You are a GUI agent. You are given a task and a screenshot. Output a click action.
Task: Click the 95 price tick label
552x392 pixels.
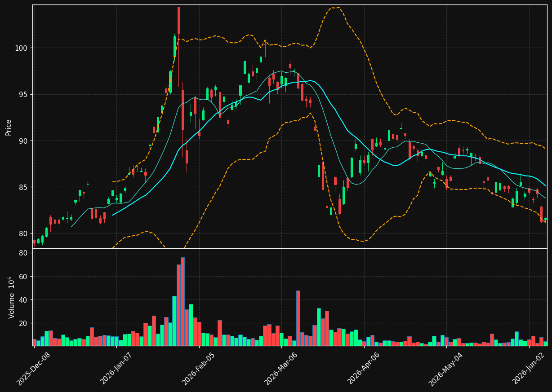click(x=23, y=95)
